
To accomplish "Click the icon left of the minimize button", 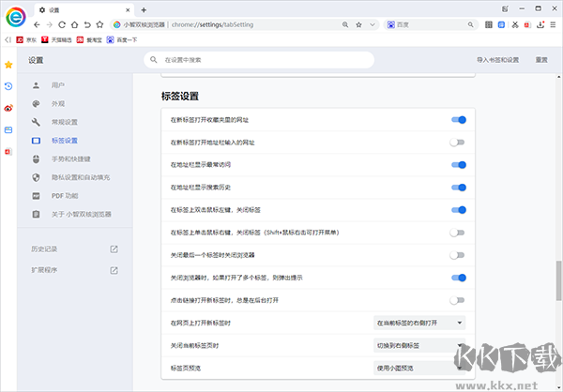I will pyautogui.click(x=505, y=9).
